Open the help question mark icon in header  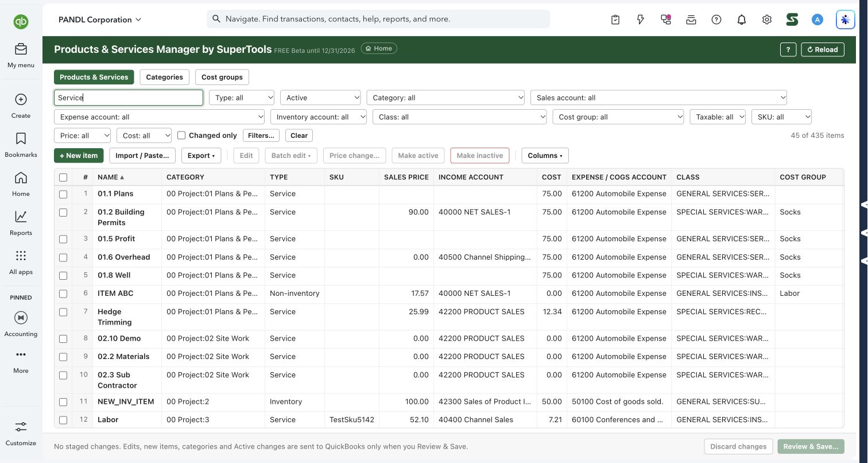pyautogui.click(x=716, y=20)
